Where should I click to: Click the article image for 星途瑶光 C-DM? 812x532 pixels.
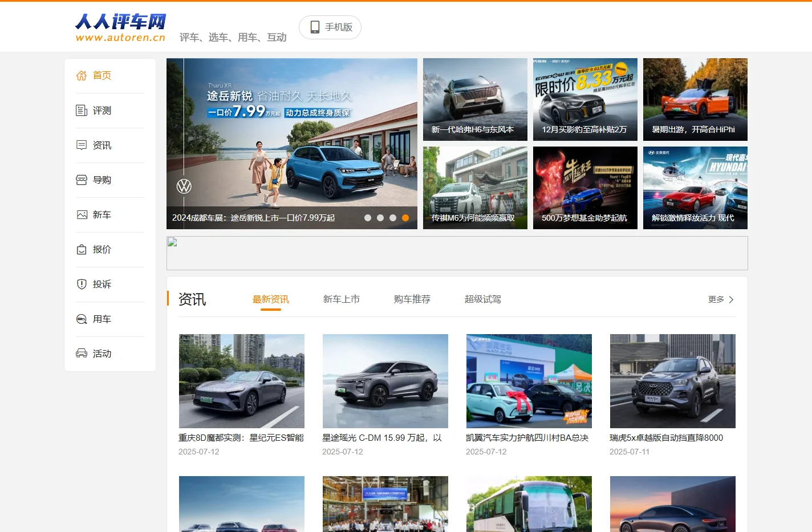[385, 381]
